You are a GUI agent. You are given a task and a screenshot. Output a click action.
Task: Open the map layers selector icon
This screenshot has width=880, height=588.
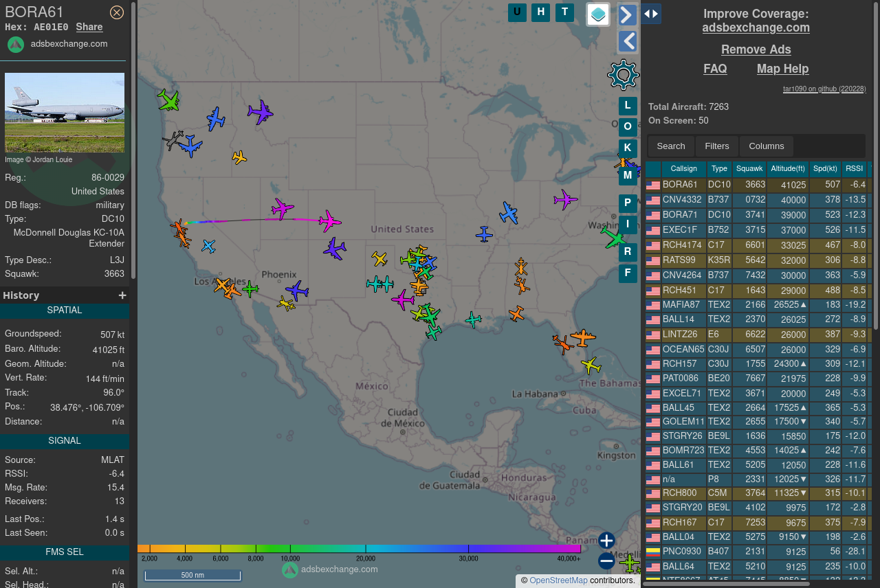pyautogui.click(x=598, y=14)
